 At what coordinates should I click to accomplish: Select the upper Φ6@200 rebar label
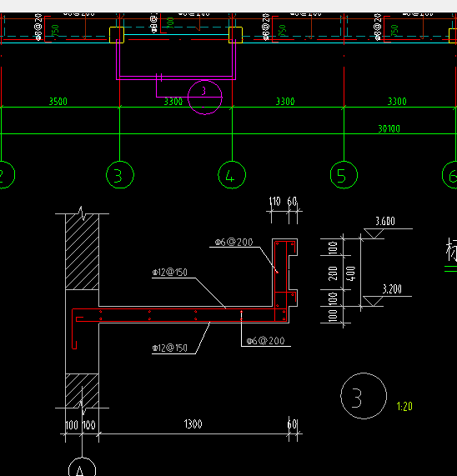click(x=234, y=242)
